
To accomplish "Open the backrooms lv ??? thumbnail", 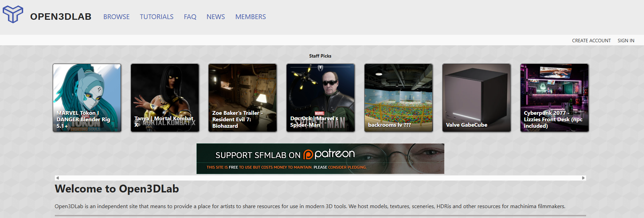I will pyautogui.click(x=398, y=98).
